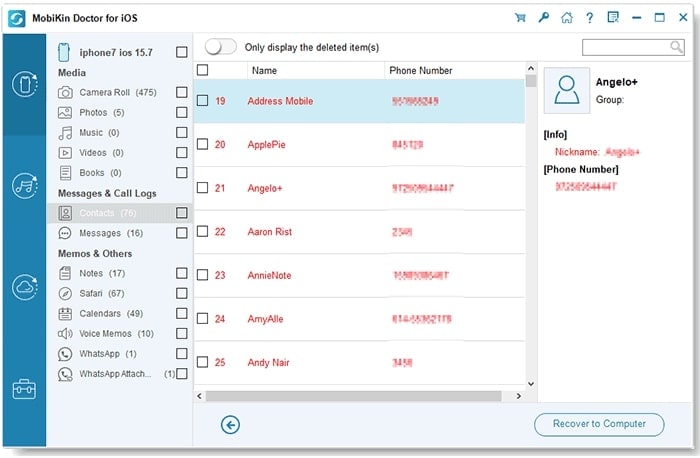
Task: Click the horizontal scroll right arrow
Action: [x=518, y=396]
